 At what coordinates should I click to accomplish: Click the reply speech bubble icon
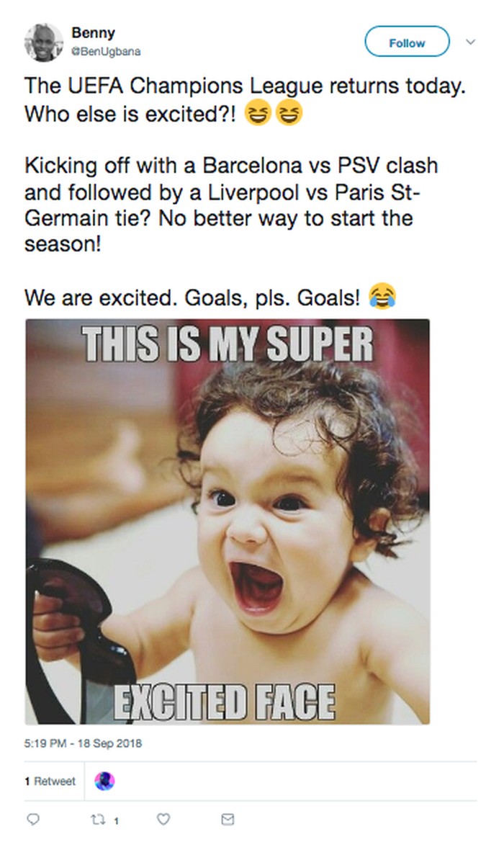tap(32, 819)
